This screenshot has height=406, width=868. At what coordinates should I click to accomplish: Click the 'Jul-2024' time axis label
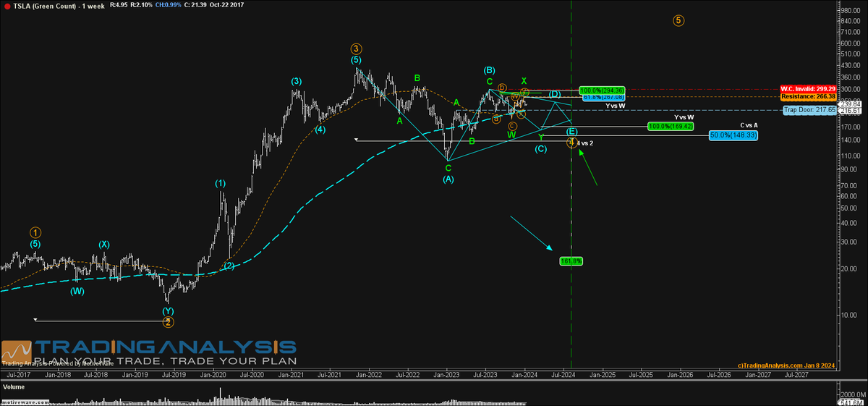point(563,375)
